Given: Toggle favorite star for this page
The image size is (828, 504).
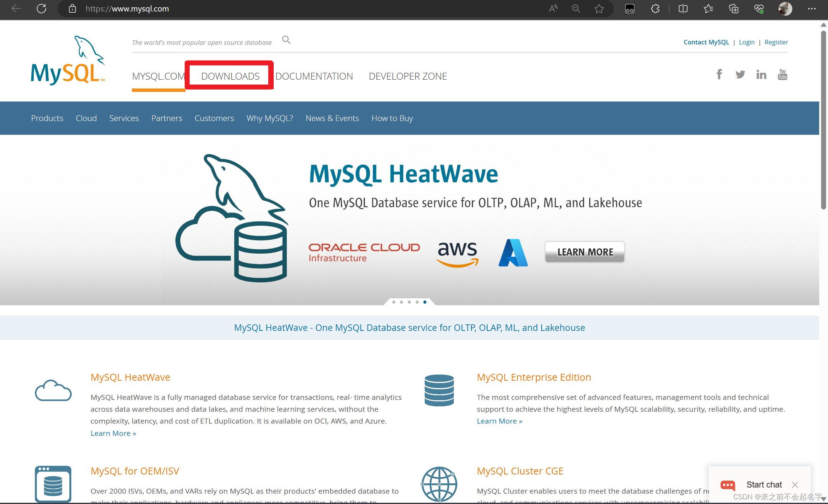Looking at the screenshot, I should tap(599, 8).
